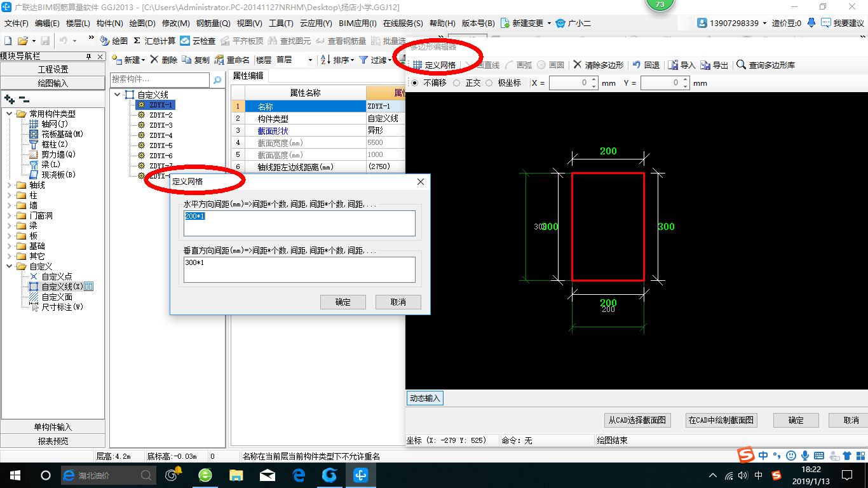Select the 极坐标 radio button

click(489, 83)
